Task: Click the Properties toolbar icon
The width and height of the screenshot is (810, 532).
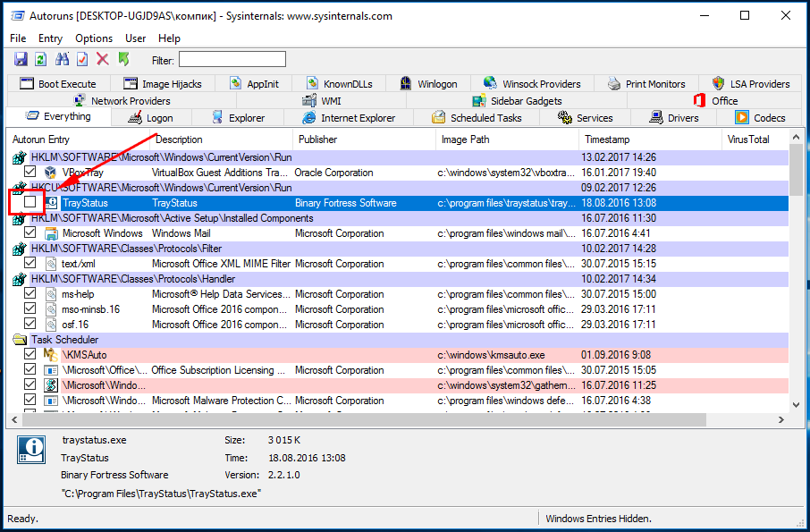Action: (x=82, y=59)
